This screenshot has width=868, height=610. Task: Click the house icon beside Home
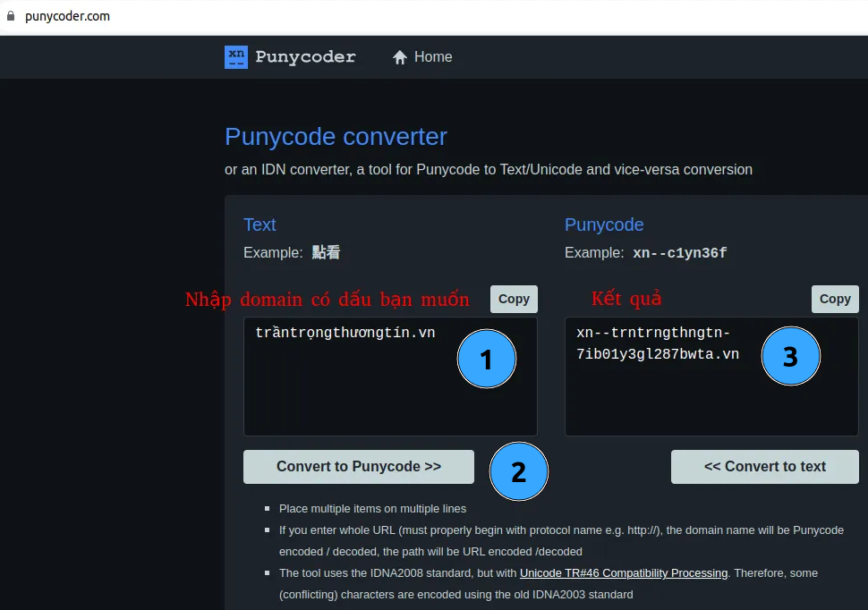point(400,57)
